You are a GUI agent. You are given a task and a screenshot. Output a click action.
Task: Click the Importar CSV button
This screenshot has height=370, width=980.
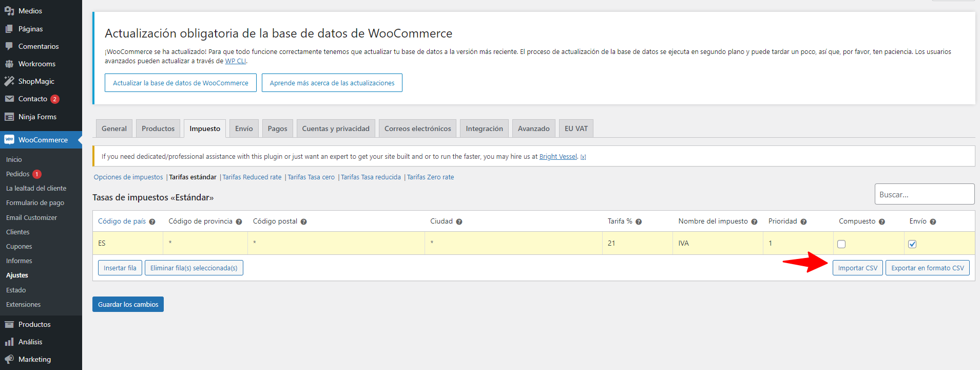(x=858, y=268)
